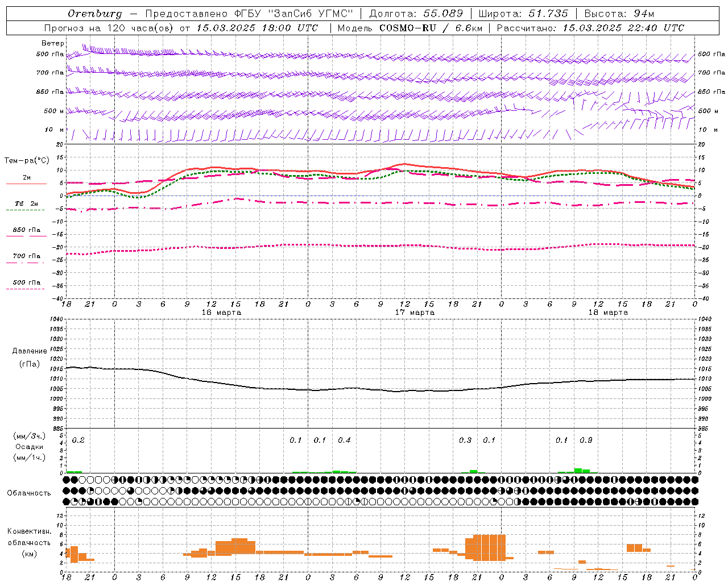Click the '18 марта' date label
The image size is (728, 582).
coord(608,313)
